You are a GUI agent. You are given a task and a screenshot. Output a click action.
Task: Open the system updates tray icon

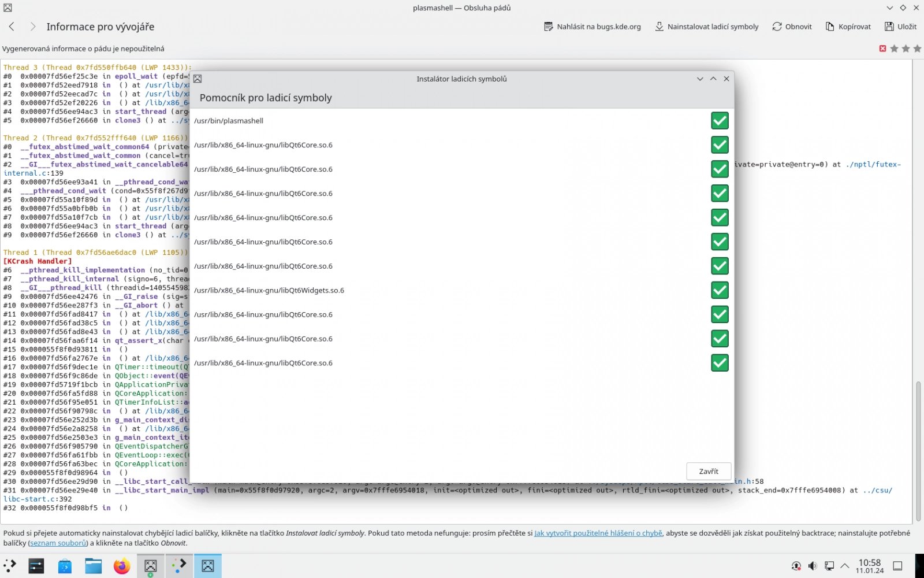click(x=796, y=566)
